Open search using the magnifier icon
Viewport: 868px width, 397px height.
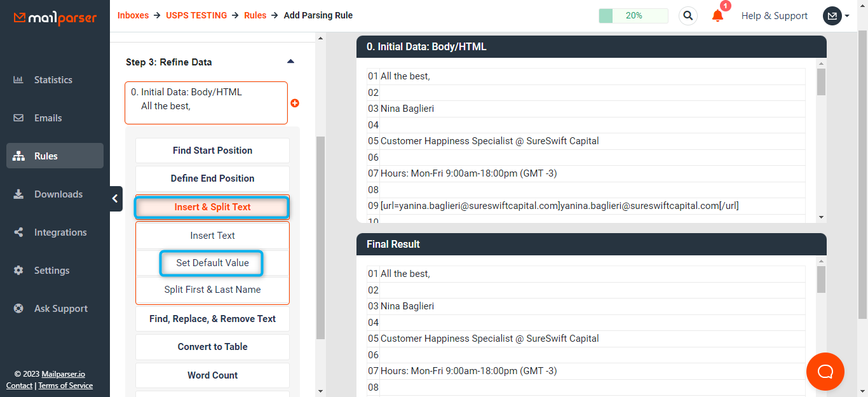pyautogui.click(x=688, y=15)
